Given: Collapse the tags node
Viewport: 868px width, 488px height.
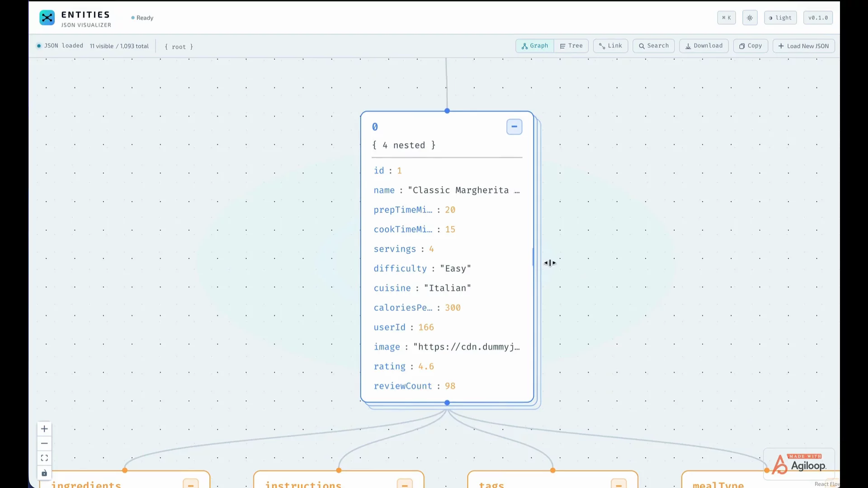Looking at the screenshot, I should coord(618,484).
